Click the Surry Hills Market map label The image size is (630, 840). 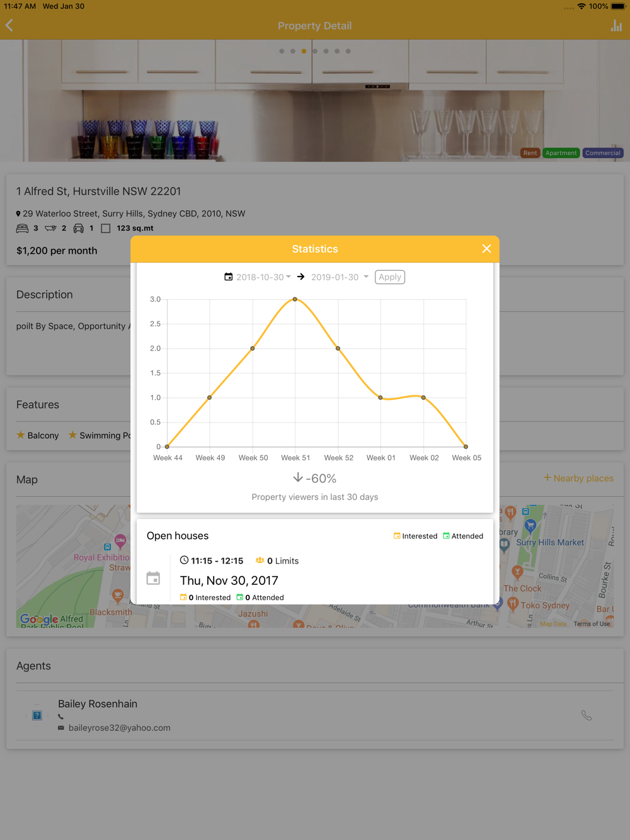click(x=550, y=543)
